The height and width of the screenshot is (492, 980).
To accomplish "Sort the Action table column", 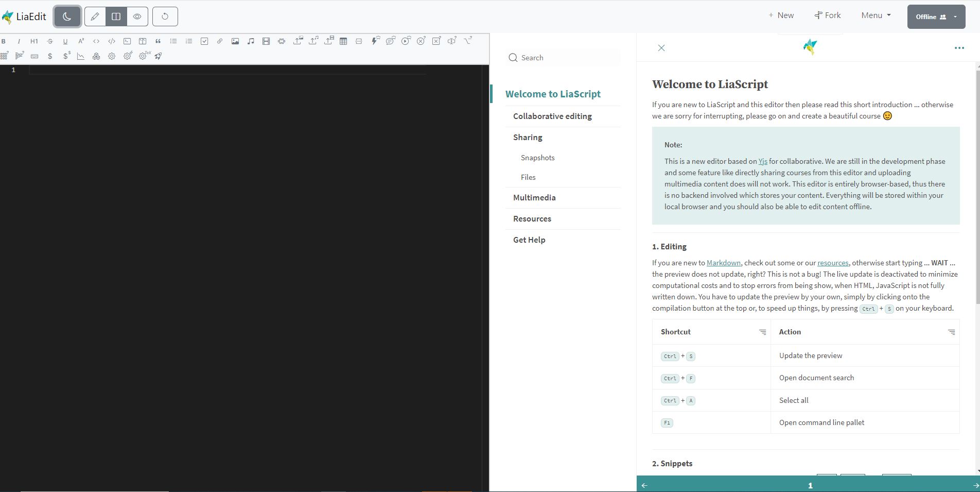I will pos(951,332).
